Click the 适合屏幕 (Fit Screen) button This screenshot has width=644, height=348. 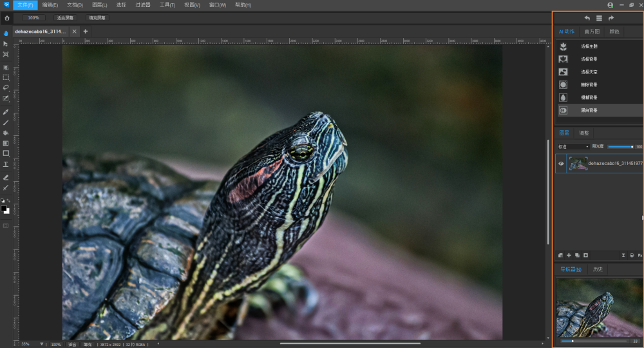pos(65,18)
